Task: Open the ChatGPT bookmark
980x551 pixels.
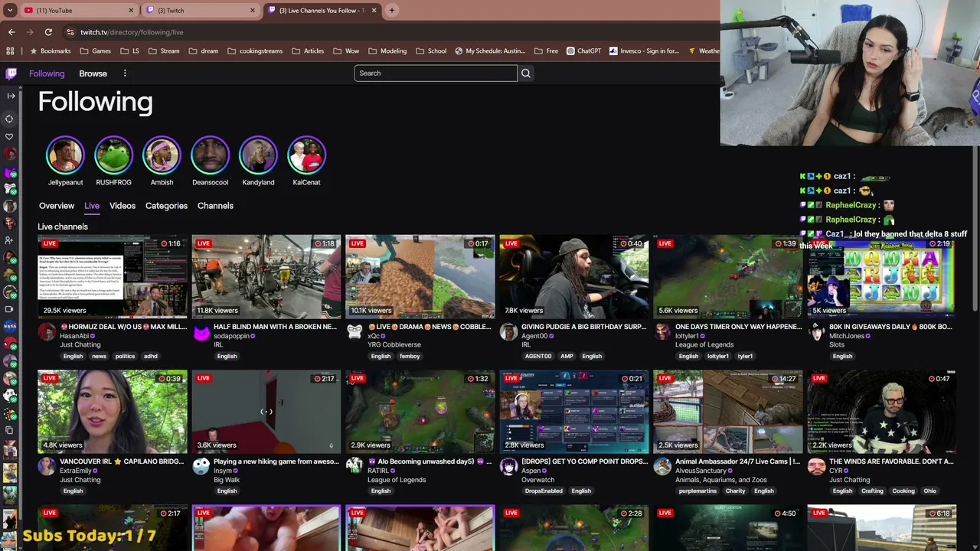Action: [584, 51]
